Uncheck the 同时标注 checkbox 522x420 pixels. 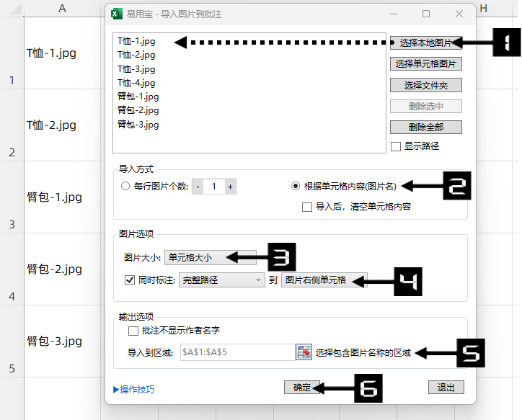(x=130, y=280)
